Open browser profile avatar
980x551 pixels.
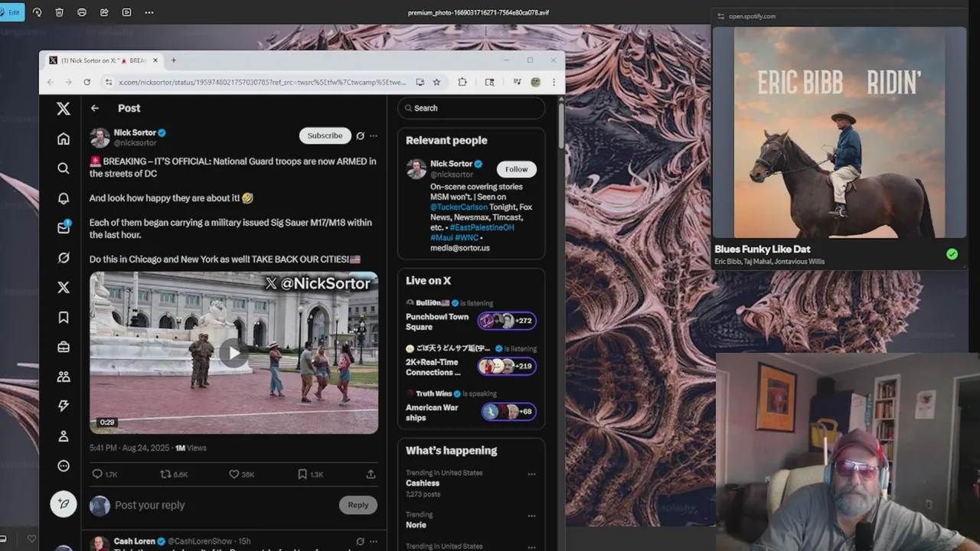point(536,82)
